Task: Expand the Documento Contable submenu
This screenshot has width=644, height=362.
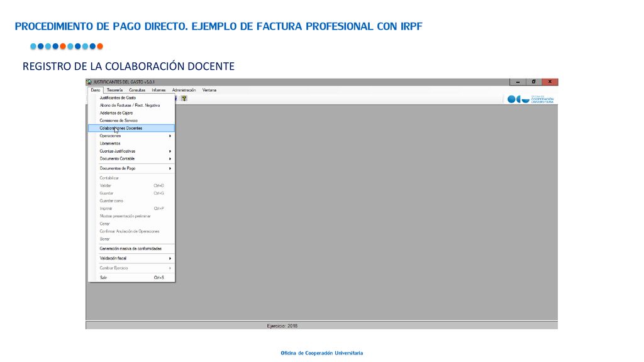Action: click(x=131, y=159)
